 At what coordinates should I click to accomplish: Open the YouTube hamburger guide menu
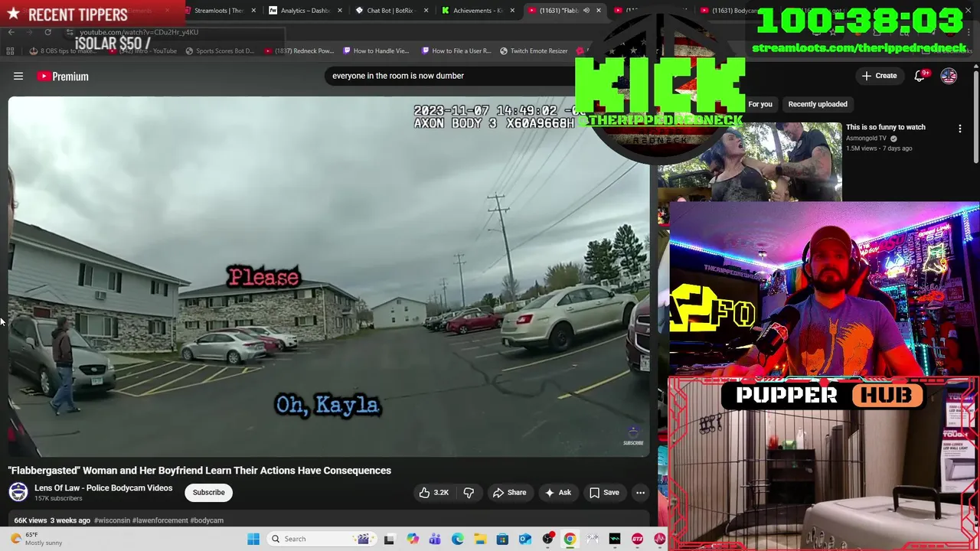pyautogui.click(x=18, y=76)
